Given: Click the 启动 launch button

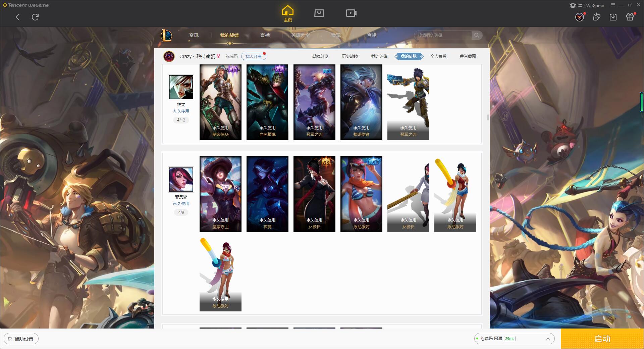Looking at the screenshot, I should 602,339.
